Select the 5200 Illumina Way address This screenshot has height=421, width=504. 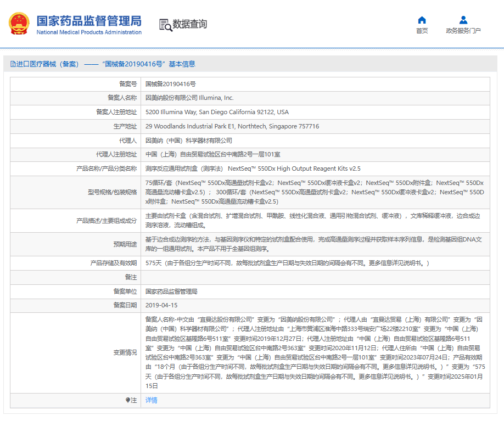tap(217, 112)
